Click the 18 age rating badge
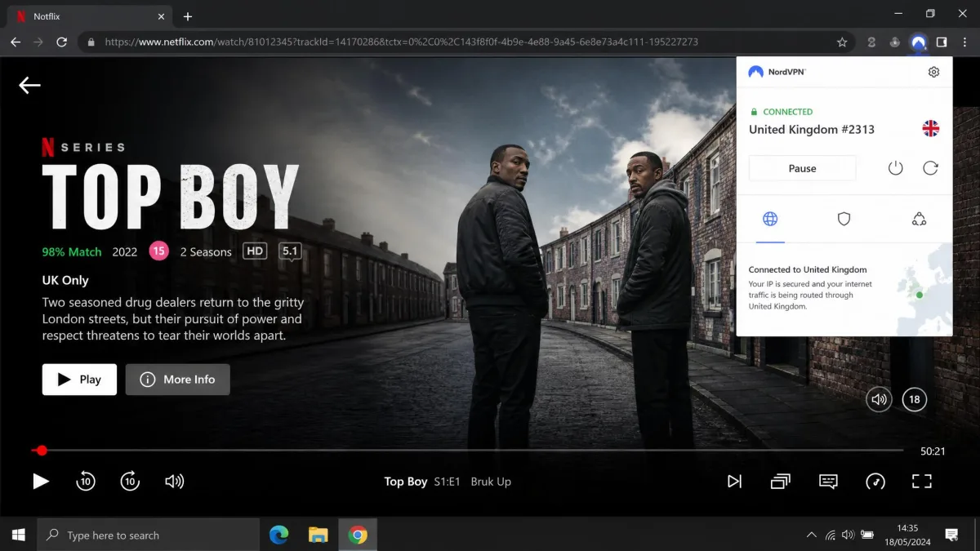The image size is (980, 551). tap(915, 399)
